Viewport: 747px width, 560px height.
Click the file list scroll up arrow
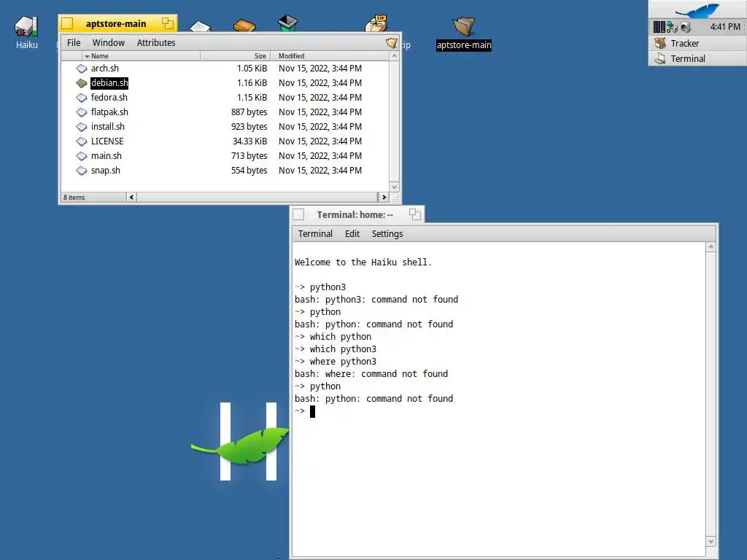(x=394, y=56)
